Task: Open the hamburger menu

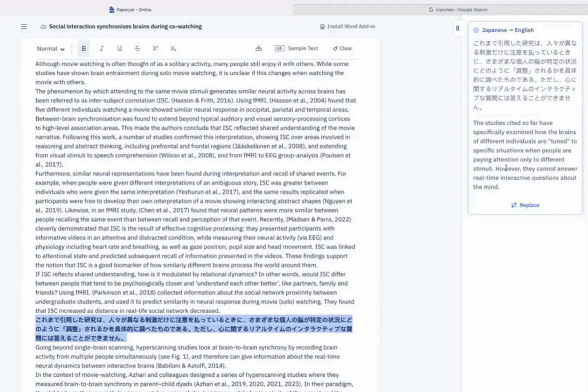Action: point(24,26)
